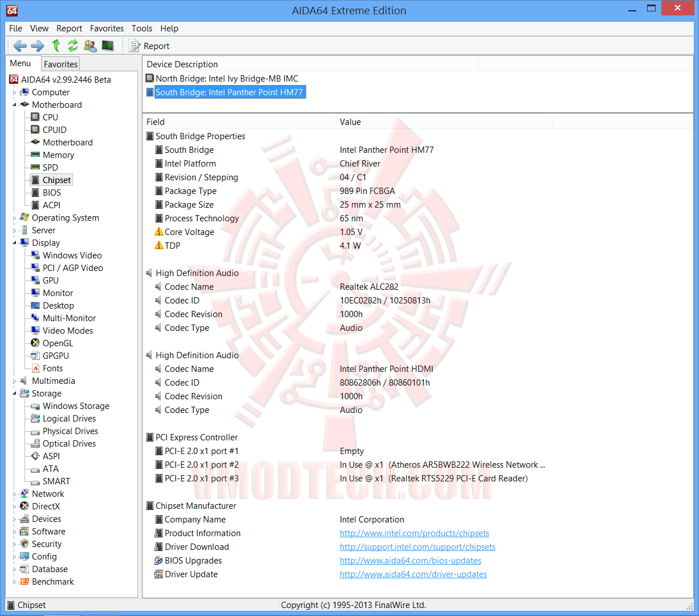Select the GPGPU icon in tree
This screenshot has width=699, height=616.
click(x=35, y=355)
